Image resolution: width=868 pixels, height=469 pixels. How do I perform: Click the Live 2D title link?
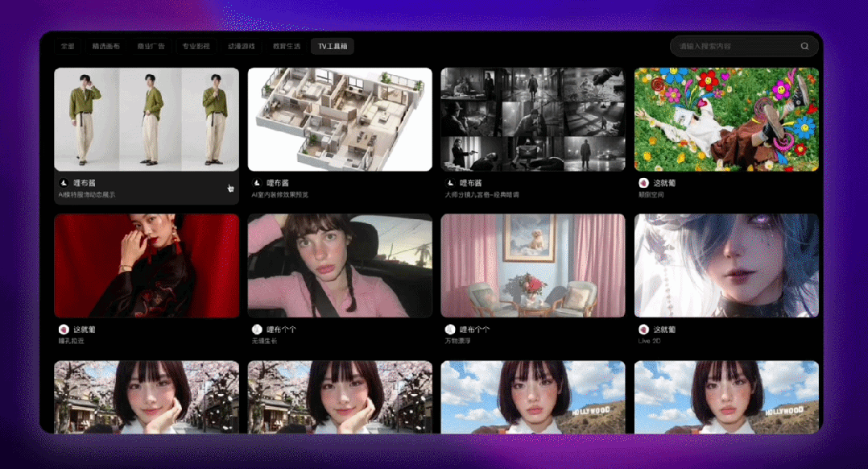(644, 341)
